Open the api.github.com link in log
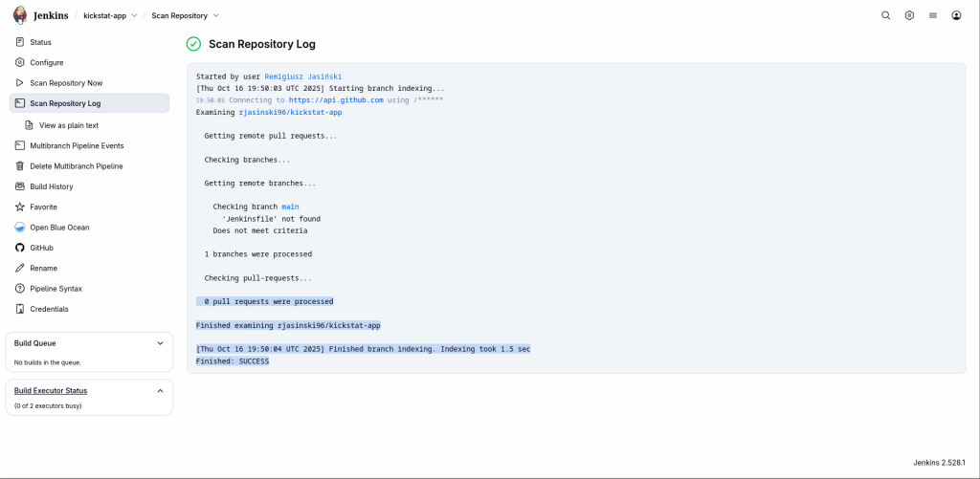The image size is (980, 479). [336, 99]
